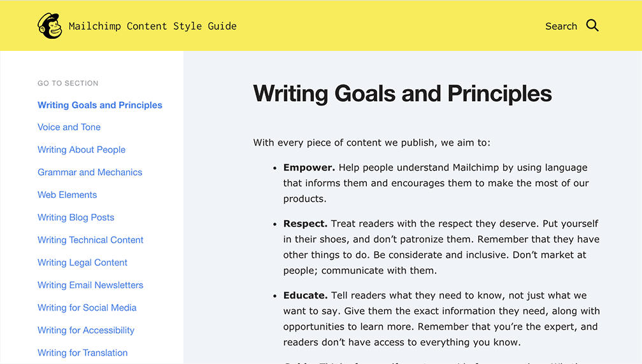This screenshot has height=364, width=642.
Task: Click the bold word Respect.
Action: (x=306, y=224)
